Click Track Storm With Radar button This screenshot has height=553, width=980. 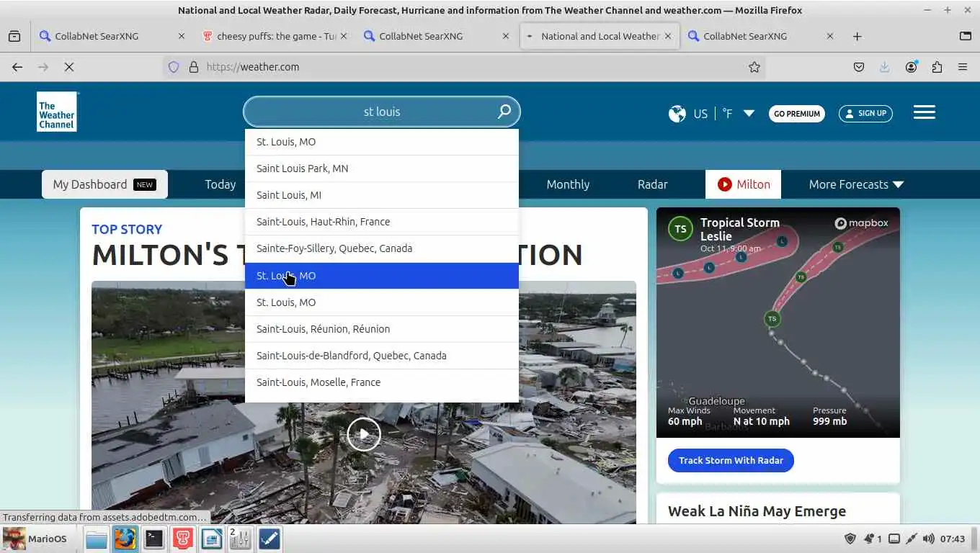[731, 461]
